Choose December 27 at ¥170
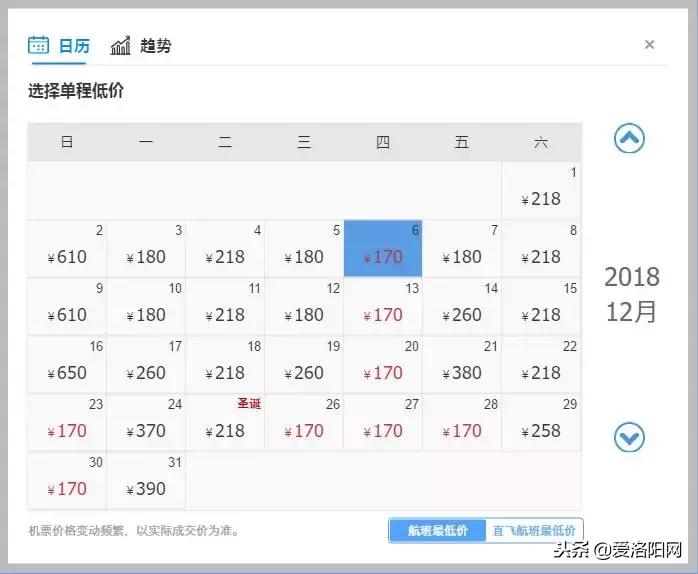 click(383, 422)
